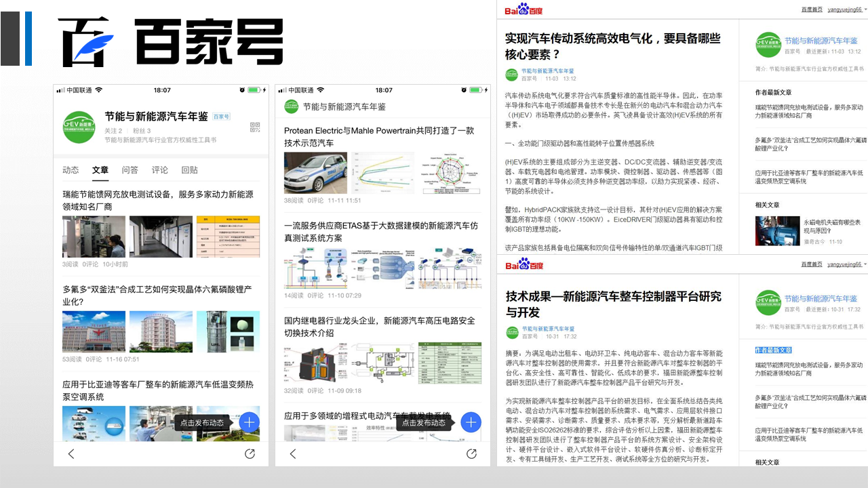Viewport: 868px width, 488px height.
Task: Click the Baijiahao logo at slide top
Action: [170, 42]
